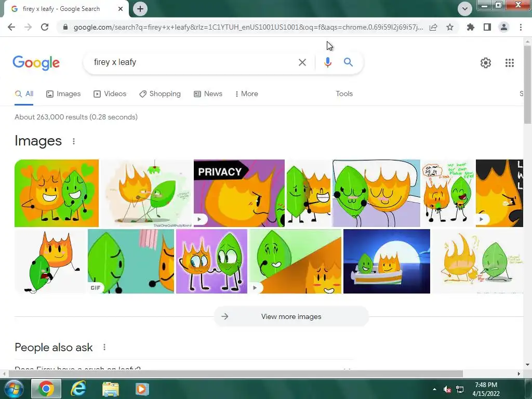
Task: Bookmark this page with the star
Action: [x=450, y=27]
